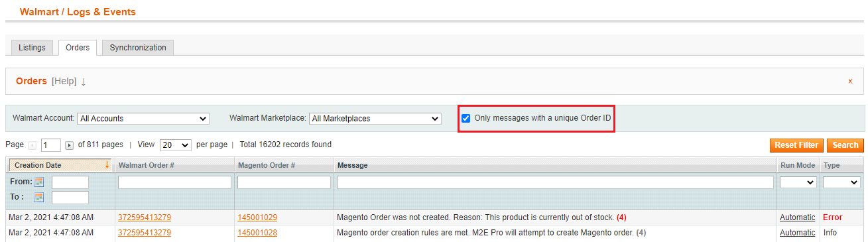Focus Walmart Order # filter field
The image size is (868, 242).
pos(174,182)
